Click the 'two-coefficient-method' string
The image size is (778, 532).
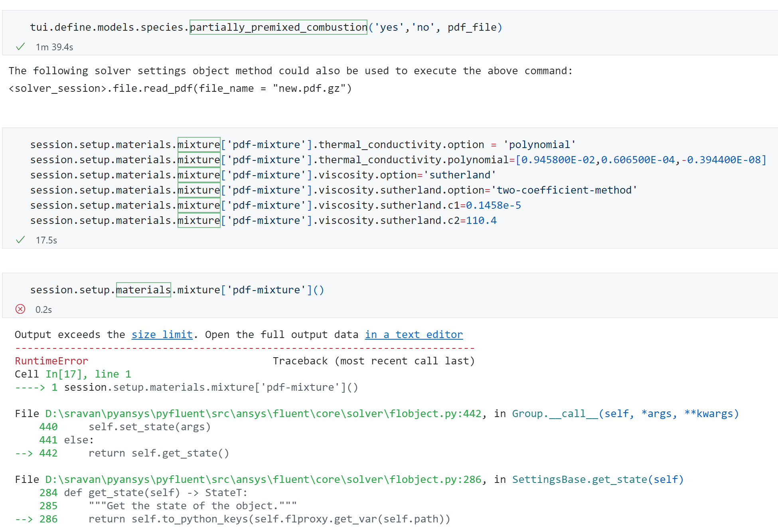tap(564, 190)
